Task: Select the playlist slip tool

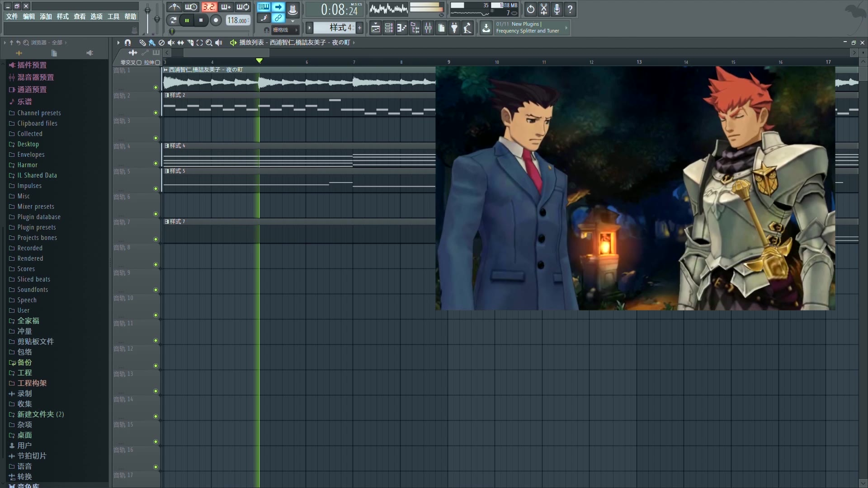Action: pos(180,42)
